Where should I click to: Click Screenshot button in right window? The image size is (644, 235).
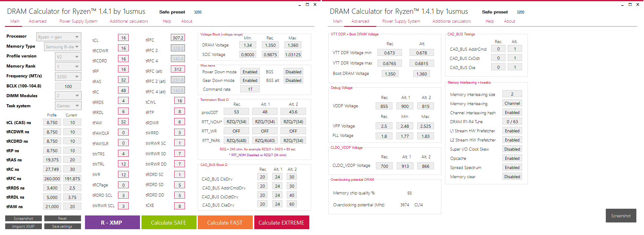[621, 216]
